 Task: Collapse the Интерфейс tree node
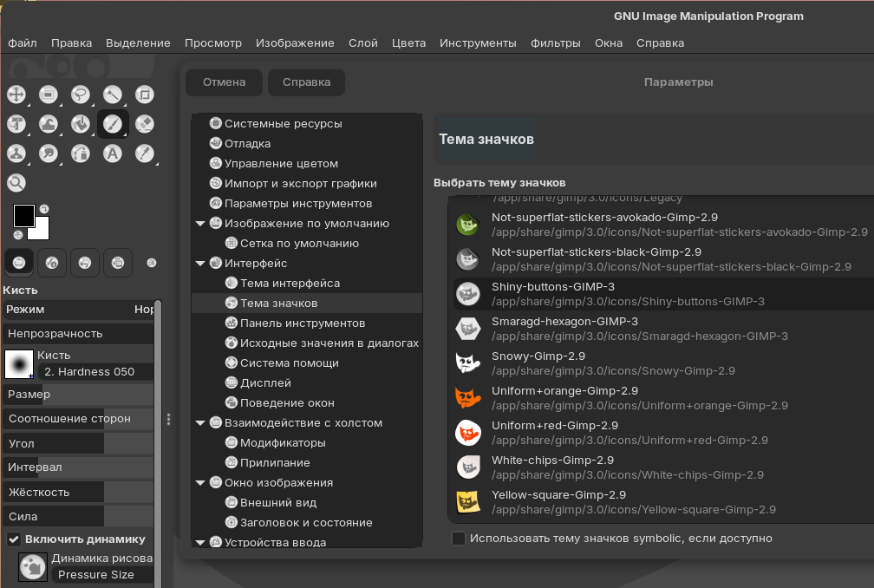(200, 264)
